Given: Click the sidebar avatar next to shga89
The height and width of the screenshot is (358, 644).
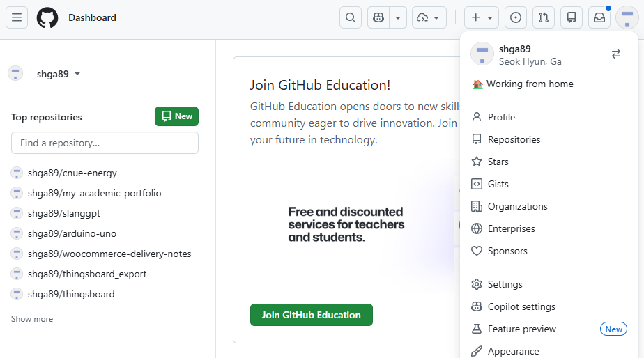Looking at the screenshot, I should click(15, 74).
